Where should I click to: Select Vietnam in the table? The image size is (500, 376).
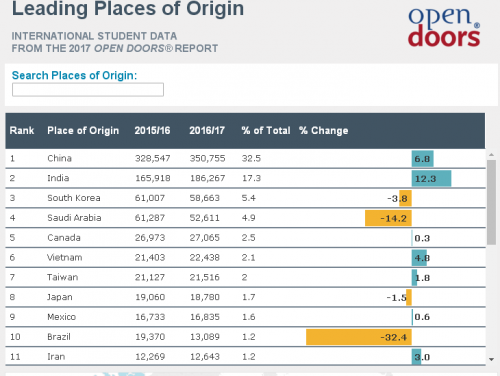coord(64,257)
